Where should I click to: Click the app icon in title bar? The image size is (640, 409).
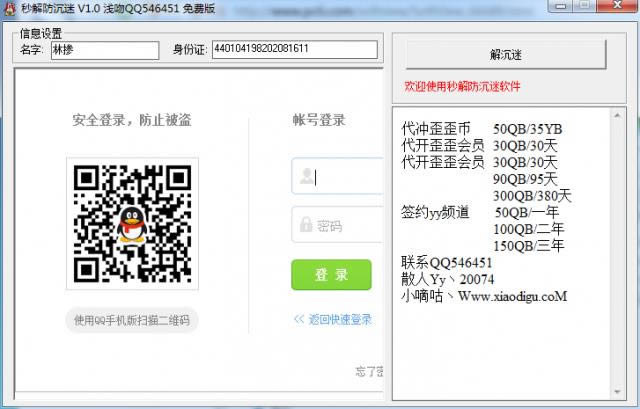pos(9,9)
